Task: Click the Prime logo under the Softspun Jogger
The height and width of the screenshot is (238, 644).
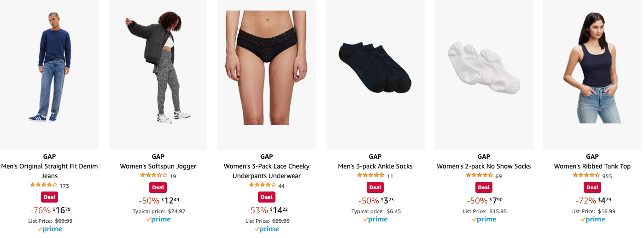Action: pos(158,220)
